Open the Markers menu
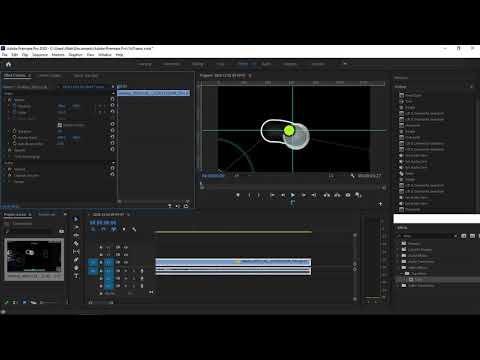The image size is (480, 360). (58, 55)
